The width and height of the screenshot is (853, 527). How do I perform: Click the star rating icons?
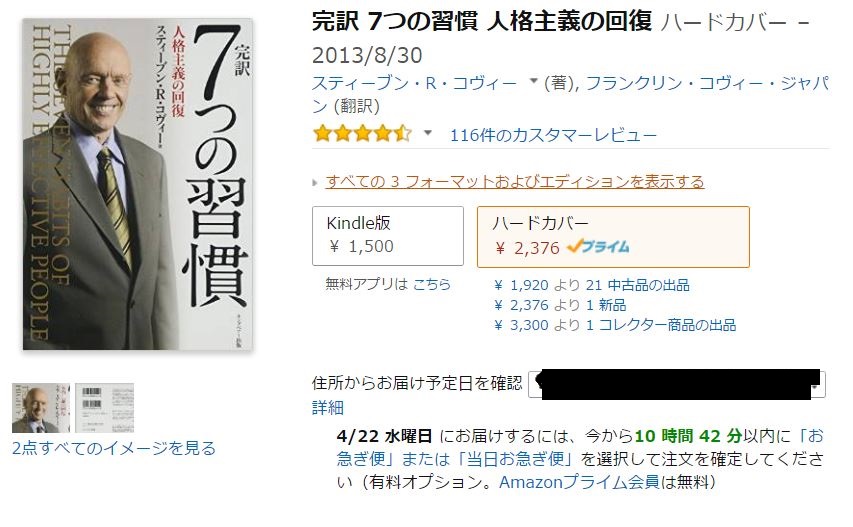pos(362,133)
